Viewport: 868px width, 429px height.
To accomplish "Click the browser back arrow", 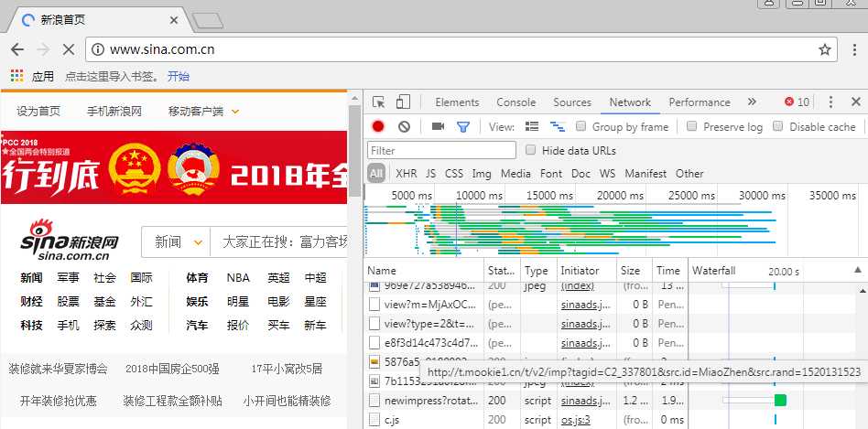I will (x=17, y=49).
